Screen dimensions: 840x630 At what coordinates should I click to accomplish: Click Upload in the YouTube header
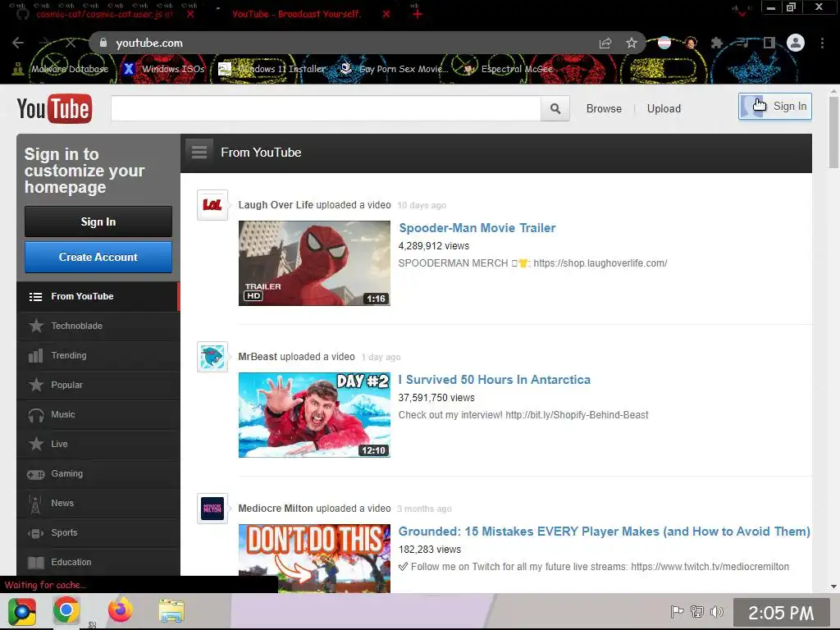pos(664,109)
